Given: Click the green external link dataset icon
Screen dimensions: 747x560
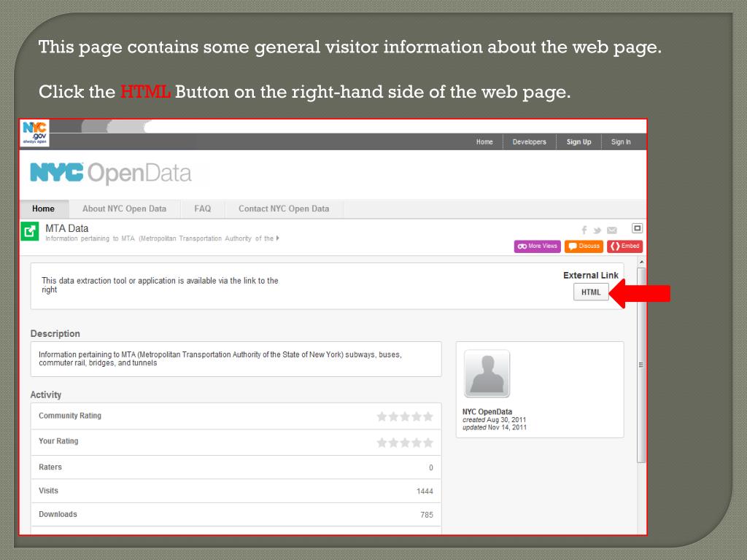Looking at the screenshot, I should [30, 231].
